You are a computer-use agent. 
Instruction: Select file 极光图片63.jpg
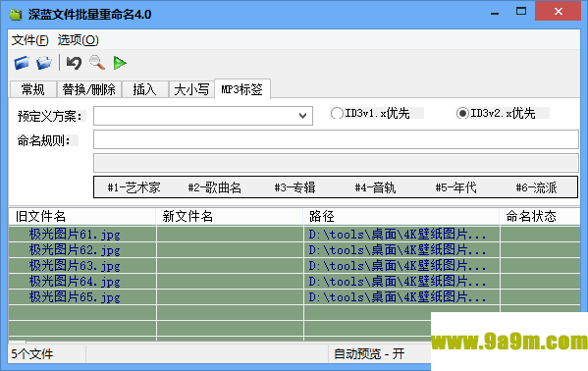[x=75, y=266]
